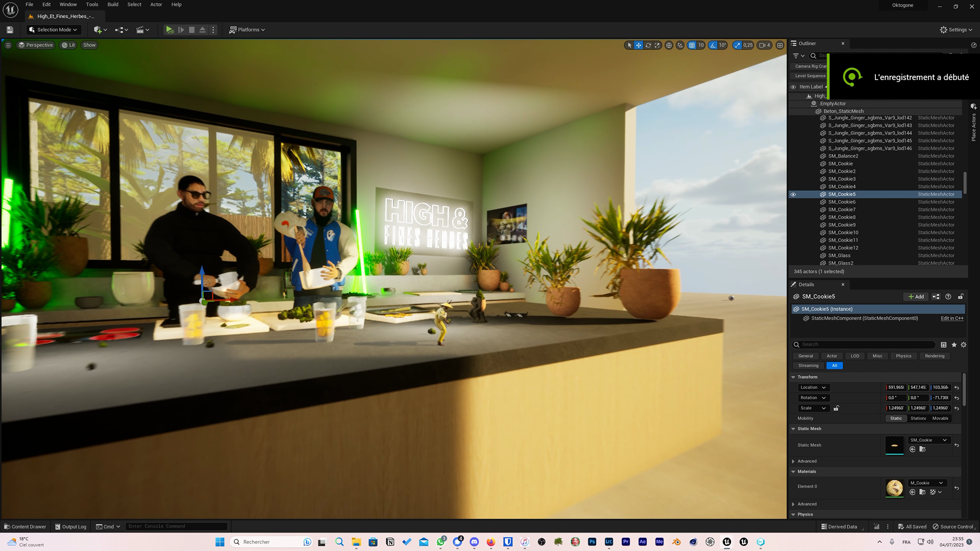The width and height of the screenshot is (980, 551).
Task: Click the Details search field
Action: [x=864, y=345]
